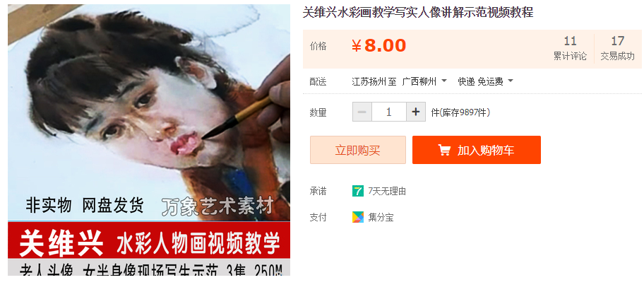This screenshot has height=292, width=644.
Task: Open the 累计评论 reviews count
Action: [570, 49]
